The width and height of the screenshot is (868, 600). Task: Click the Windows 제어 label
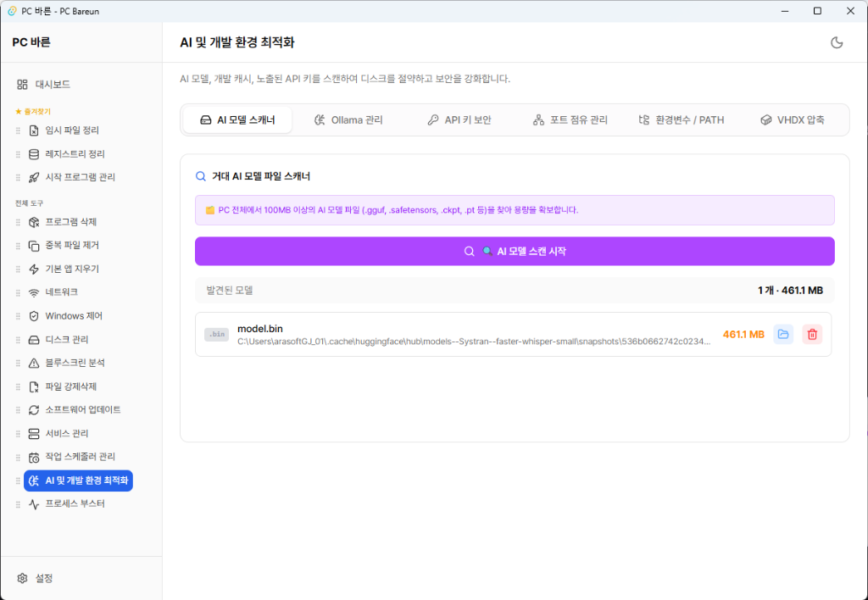tap(74, 316)
